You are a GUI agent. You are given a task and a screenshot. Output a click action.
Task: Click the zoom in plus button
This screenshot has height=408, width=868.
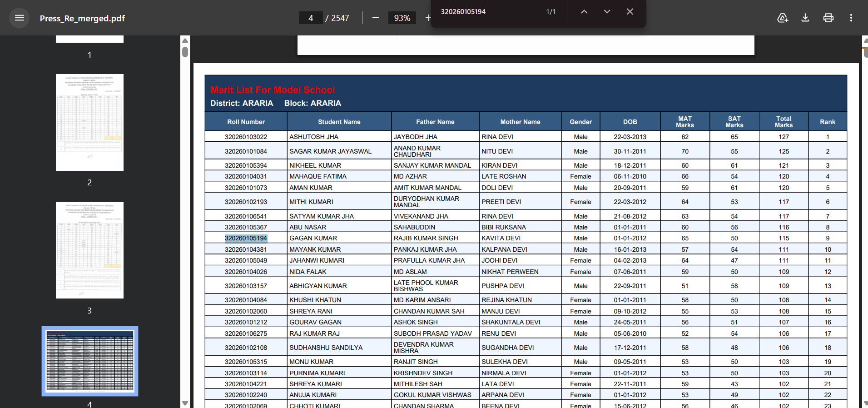click(427, 18)
